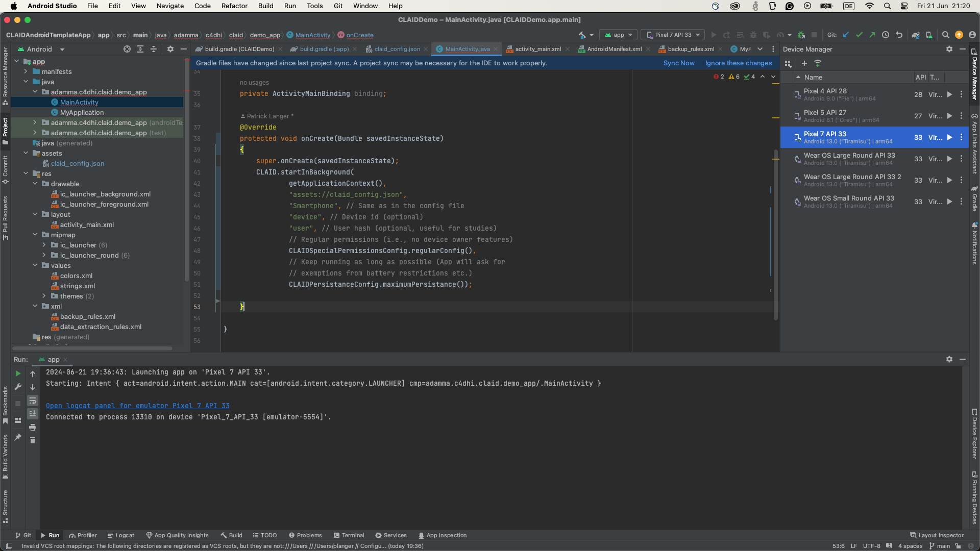This screenshot has height=551, width=980.
Task: Open the Logcat tool window tab
Action: (x=121, y=536)
